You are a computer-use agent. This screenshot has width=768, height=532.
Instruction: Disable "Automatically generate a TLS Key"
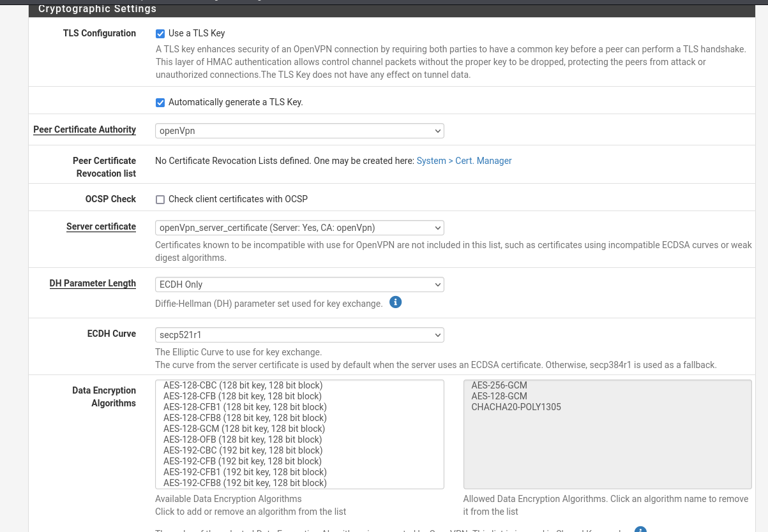pyautogui.click(x=160, y=102)
